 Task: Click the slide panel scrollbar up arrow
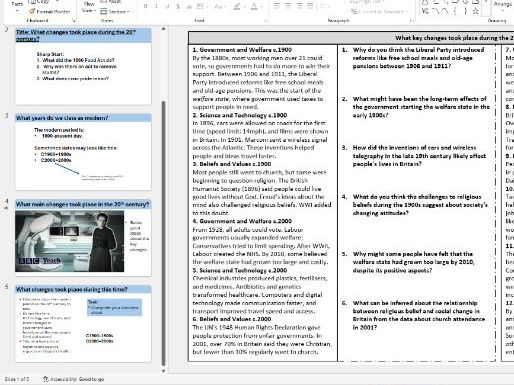coord(163,29)
